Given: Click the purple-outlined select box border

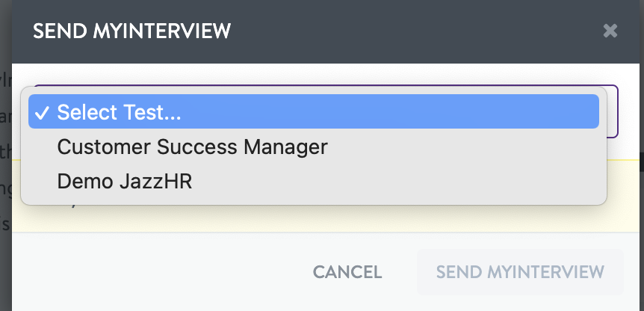Looking at the screenshot, I should [x=618, y=112].
